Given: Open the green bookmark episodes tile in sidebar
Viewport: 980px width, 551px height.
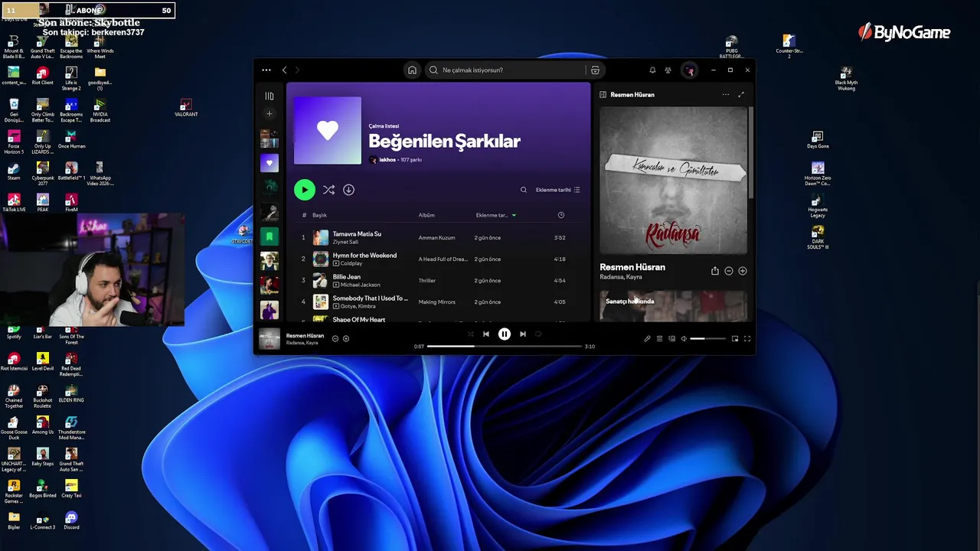Looking at the screenshot, I should tap(269, 236).
